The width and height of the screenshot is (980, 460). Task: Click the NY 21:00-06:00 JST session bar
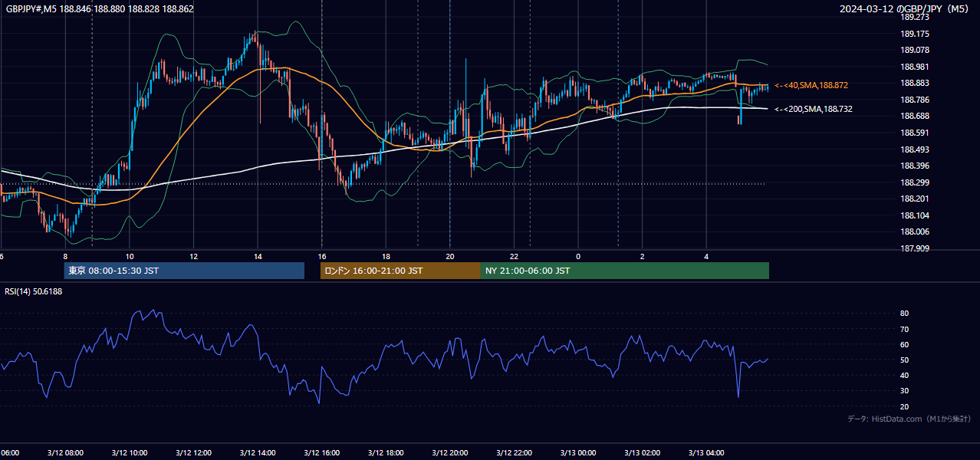[x=625, y=271]
